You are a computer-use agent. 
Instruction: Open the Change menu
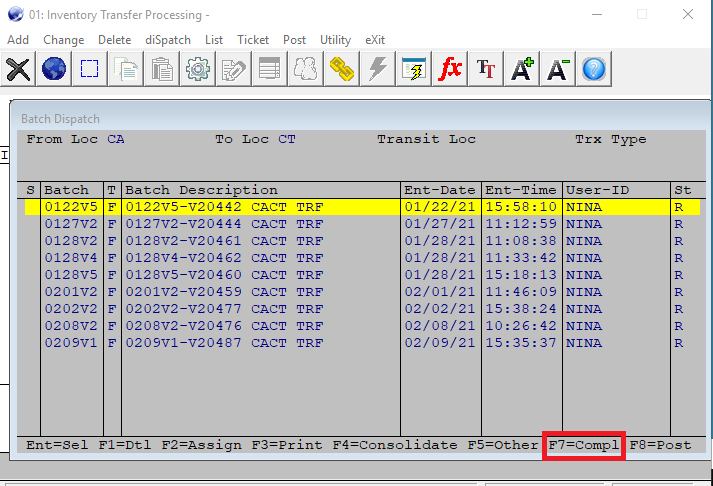pyautogui.click(x=64, y=40)
